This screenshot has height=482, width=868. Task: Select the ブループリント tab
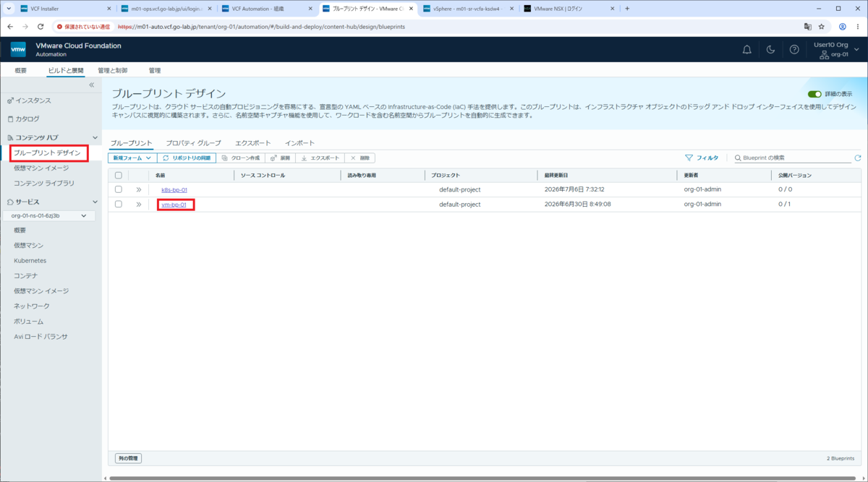[131, 143]
